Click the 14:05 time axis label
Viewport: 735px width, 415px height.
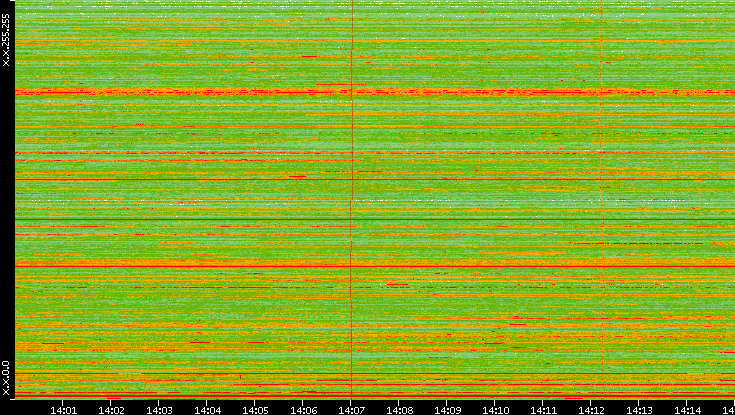tap(255, 410)
